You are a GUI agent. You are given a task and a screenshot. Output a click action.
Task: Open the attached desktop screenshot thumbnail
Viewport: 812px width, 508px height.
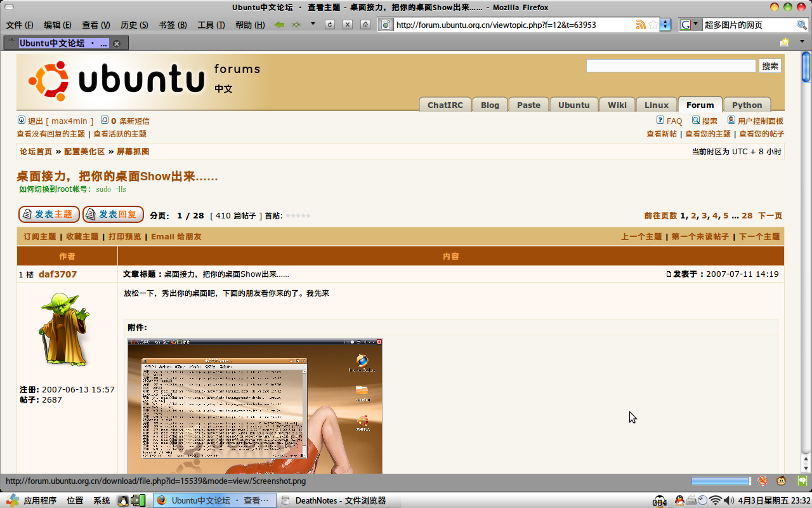point(255,406)
